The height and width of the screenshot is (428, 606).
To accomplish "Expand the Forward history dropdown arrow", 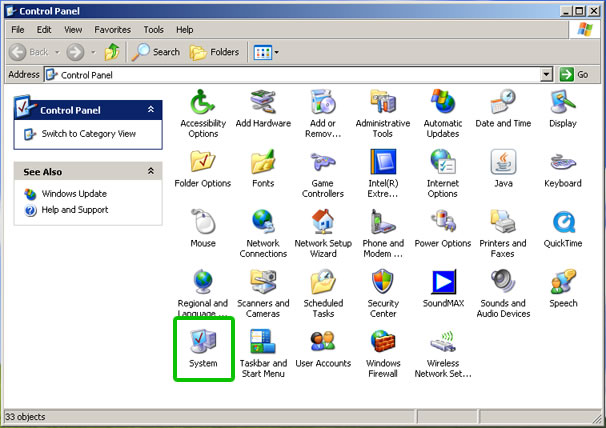I will point(93,52).
